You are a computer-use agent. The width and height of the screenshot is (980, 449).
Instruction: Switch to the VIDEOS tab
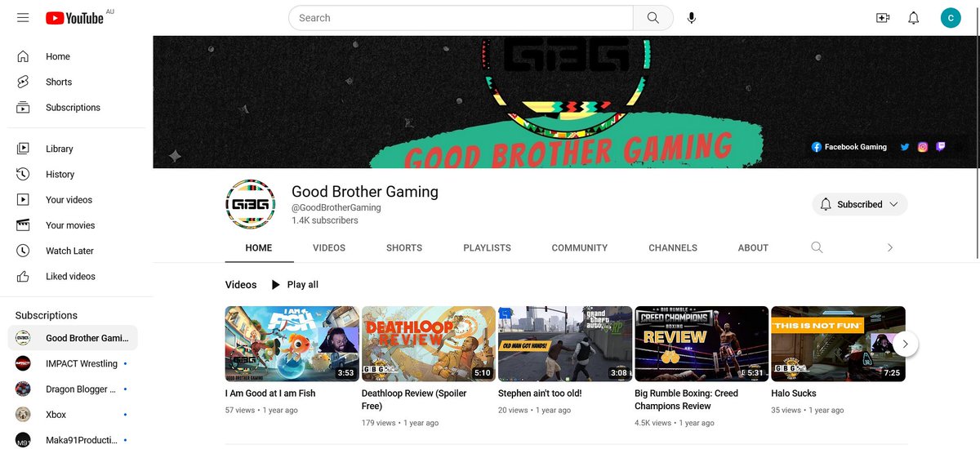[329, 247]
